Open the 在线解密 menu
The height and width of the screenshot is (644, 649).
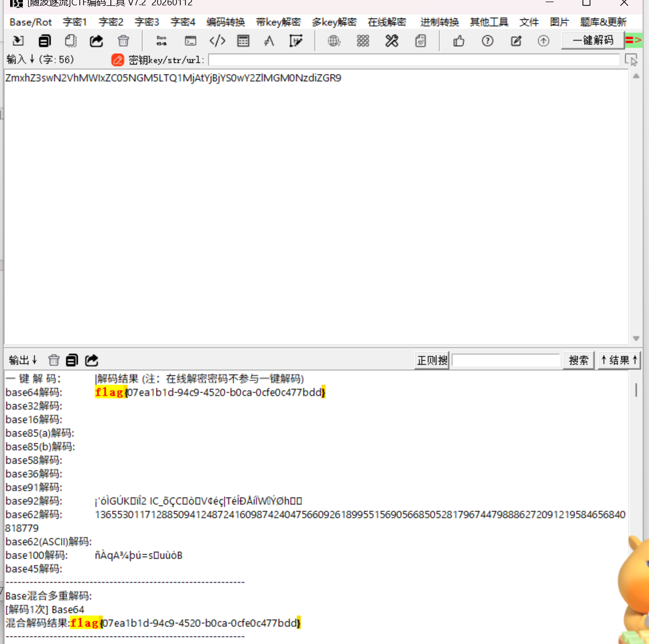387,22
